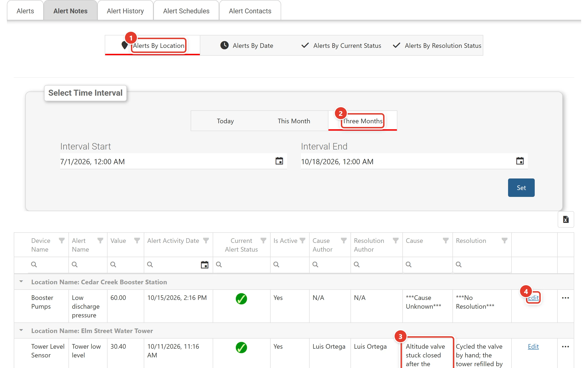The image size is (588, 368).
Task: Search within the Cause column
Action: coord(427,264)
